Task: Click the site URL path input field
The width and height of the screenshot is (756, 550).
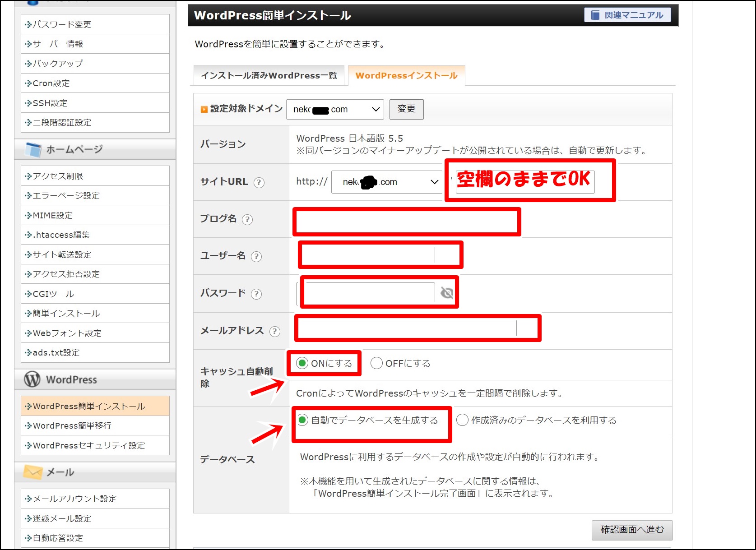Action: 525,181
